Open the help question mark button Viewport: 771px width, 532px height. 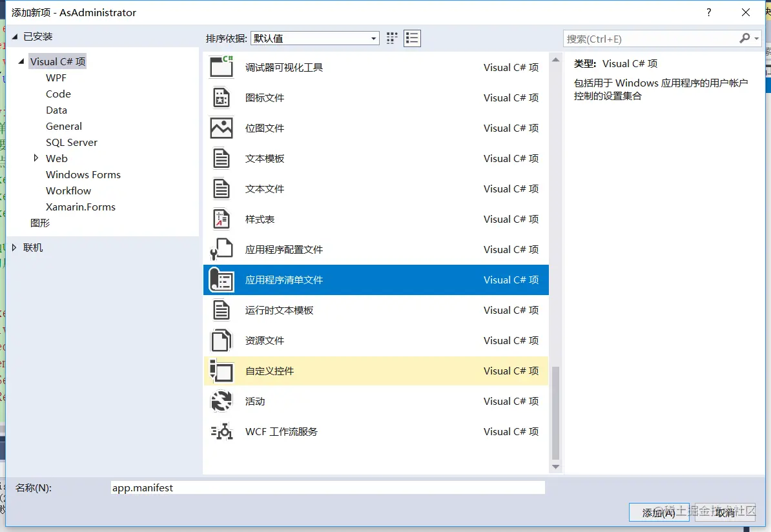[x=708, y=12]
